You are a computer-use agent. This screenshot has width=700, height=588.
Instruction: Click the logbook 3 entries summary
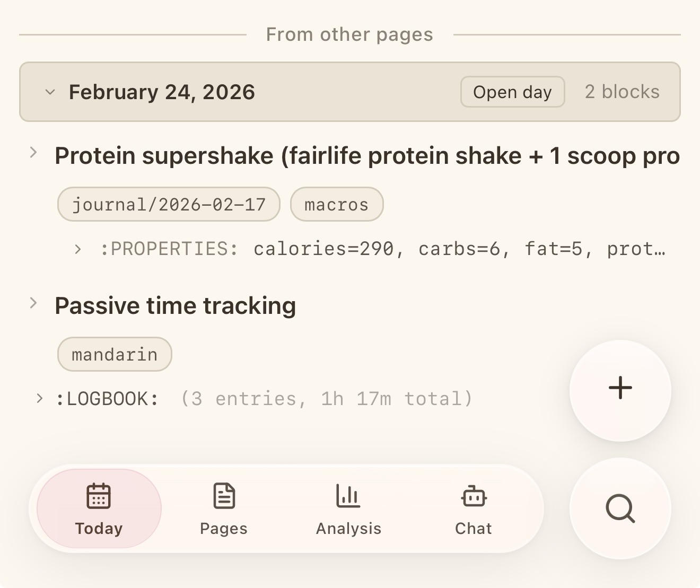pos(326,399)
